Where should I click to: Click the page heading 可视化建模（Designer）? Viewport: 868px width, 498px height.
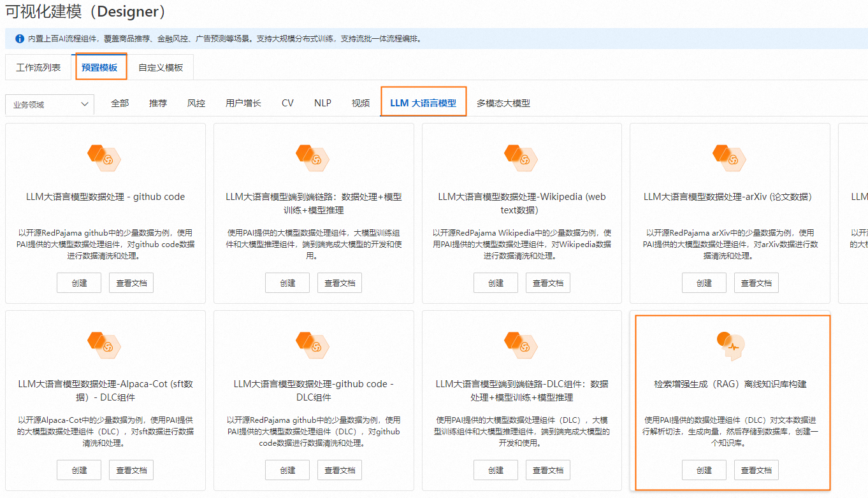[87, 11]
